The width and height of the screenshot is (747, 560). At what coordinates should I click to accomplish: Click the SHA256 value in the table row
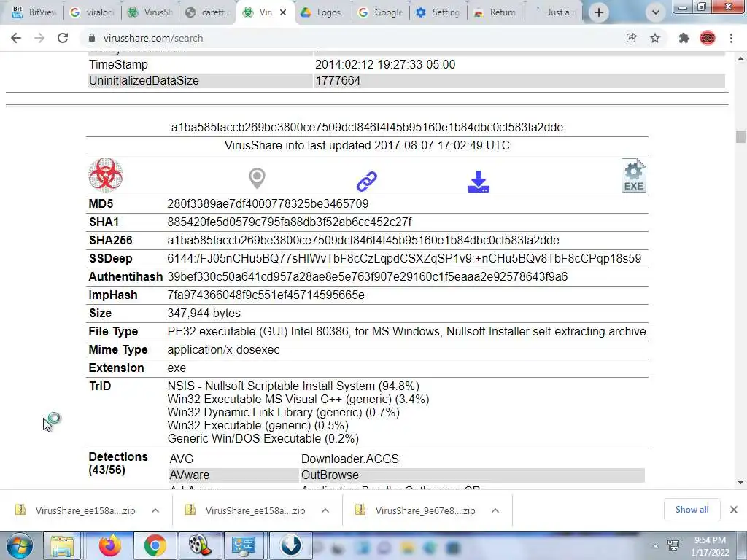tap(363, 240)
